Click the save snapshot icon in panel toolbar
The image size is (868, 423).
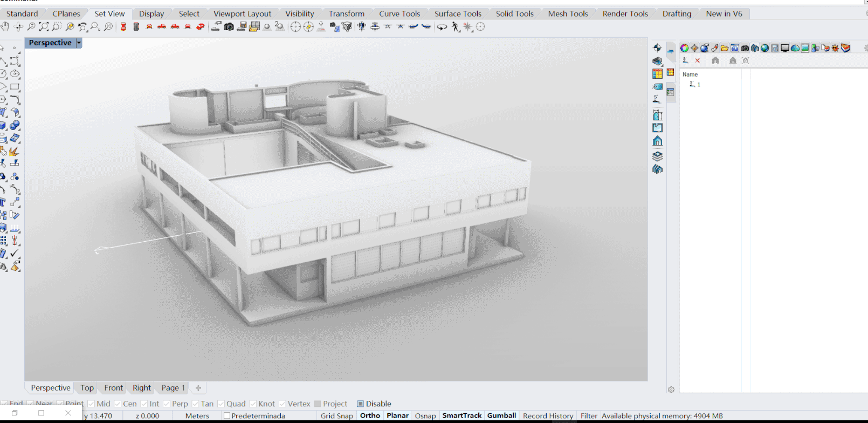pos(685,60)
